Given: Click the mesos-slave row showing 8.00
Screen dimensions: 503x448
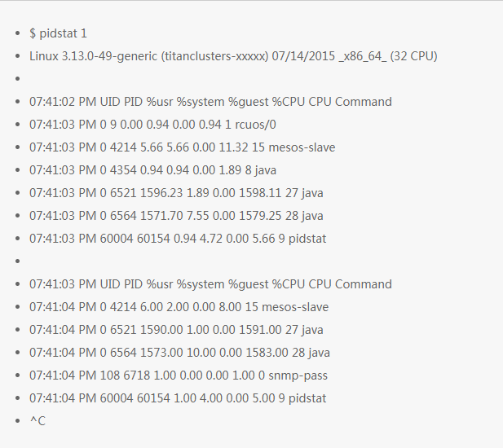Looking at the screenshot, I should (x=179, y=307).
